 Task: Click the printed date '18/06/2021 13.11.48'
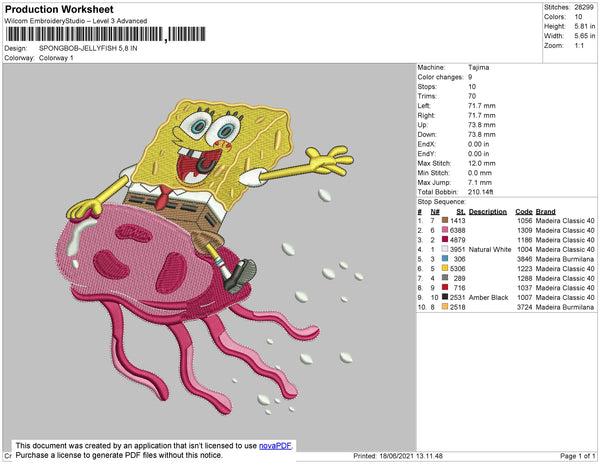coord(411,456)
